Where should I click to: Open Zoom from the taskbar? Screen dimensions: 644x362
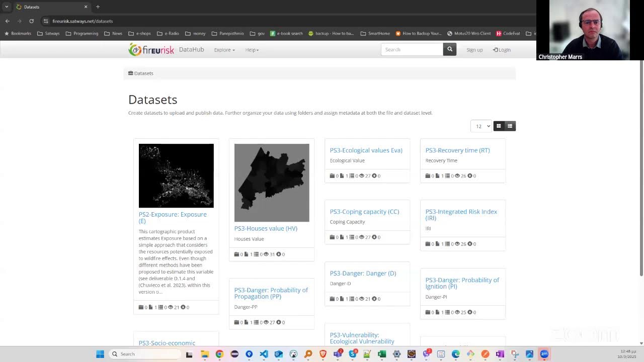pos(544,354)
